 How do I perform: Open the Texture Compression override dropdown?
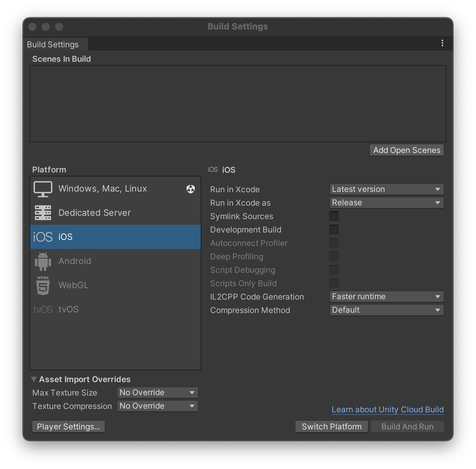coord(158,406)
